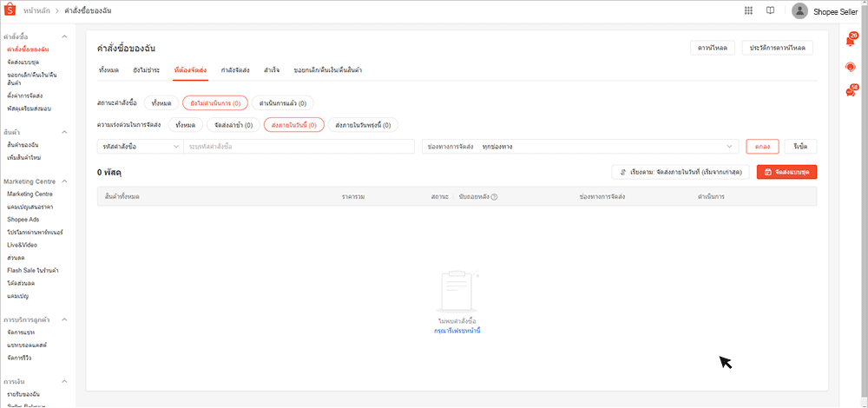Image resolution: width=868 pixels, height=408 pixels.
Task: Select ทั้งหมด in the shipping urgency filter
Action: [x=186, y=125]
